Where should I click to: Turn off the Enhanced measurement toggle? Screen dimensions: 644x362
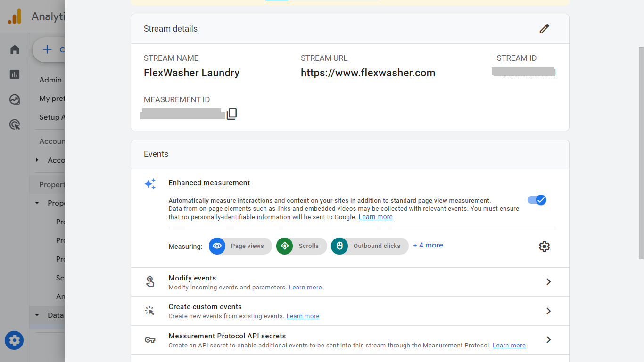(537, 200)
